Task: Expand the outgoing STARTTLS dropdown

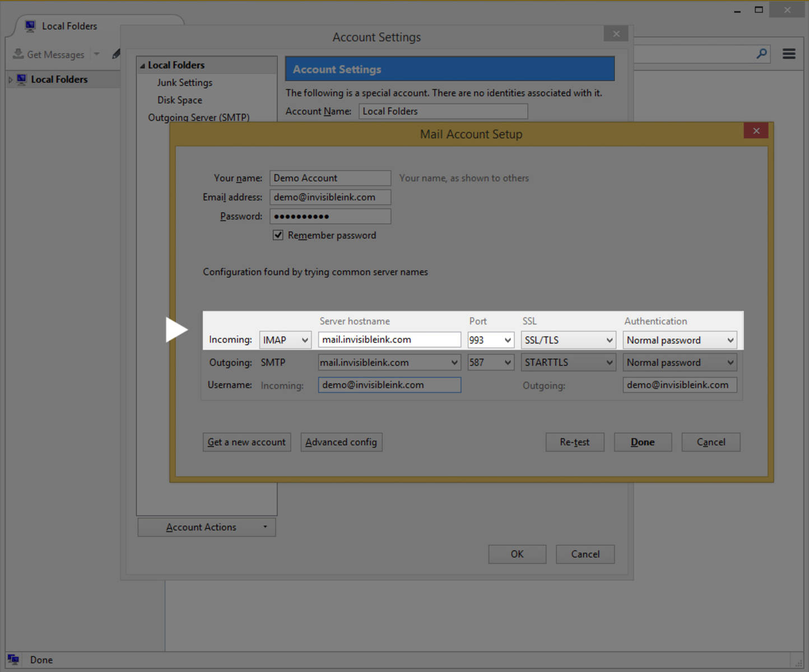Action: (568, 363)
